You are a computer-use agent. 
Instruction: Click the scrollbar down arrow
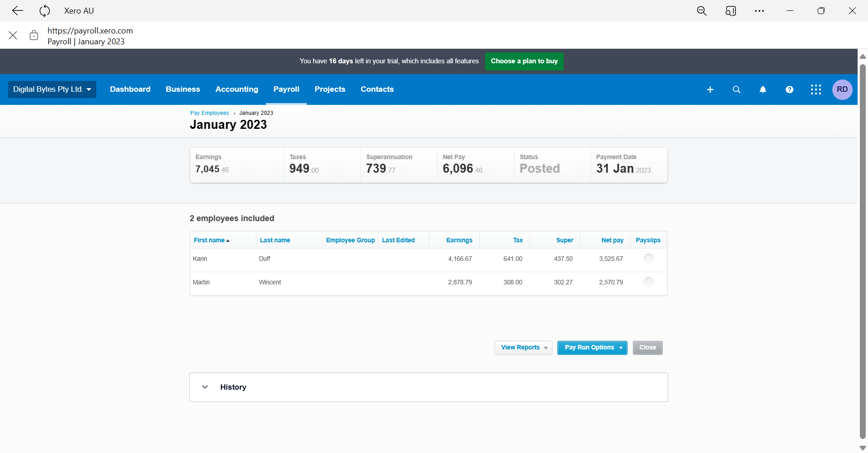(863, 448)
